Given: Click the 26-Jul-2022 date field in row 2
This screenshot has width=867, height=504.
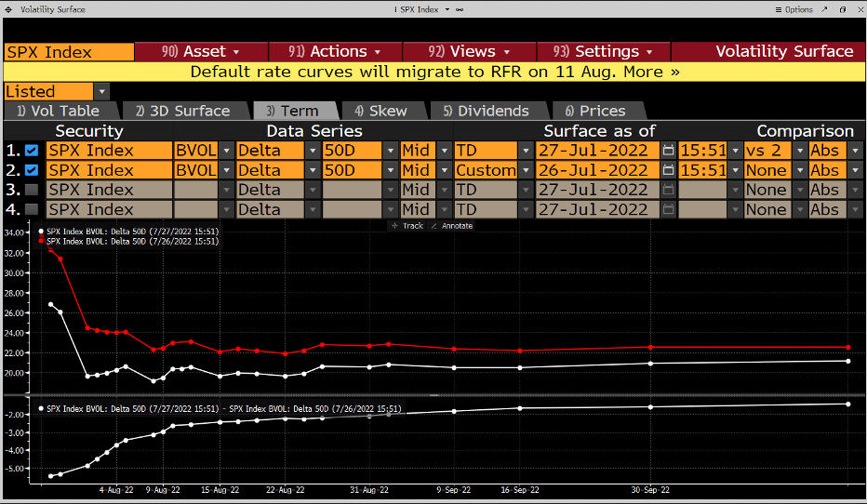Looking at the screenshot, I should tap(597, 170).
